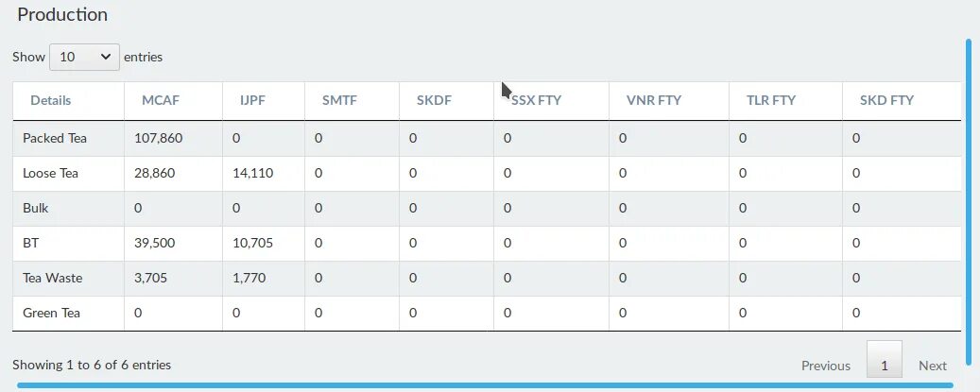The height and width of the screenshot is (392, 980).
Task: Click the 14,110 value for Loose Tea
Action: 252,174
